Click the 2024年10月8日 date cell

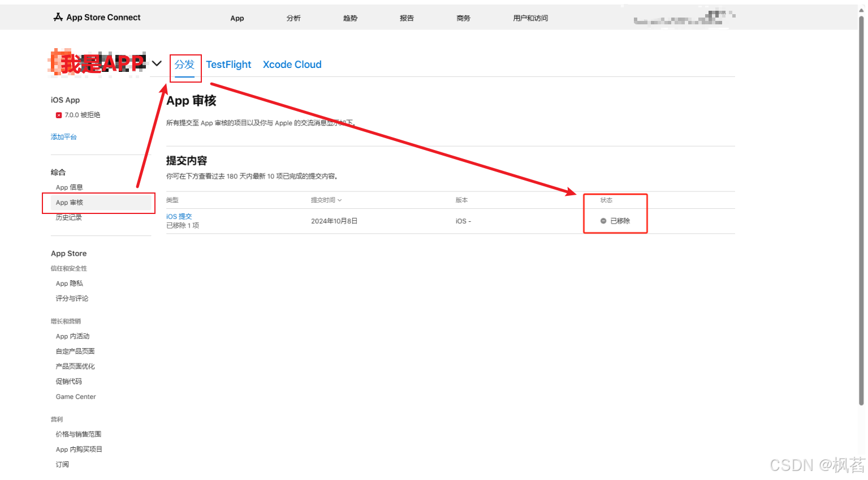[x=334, y=221]
